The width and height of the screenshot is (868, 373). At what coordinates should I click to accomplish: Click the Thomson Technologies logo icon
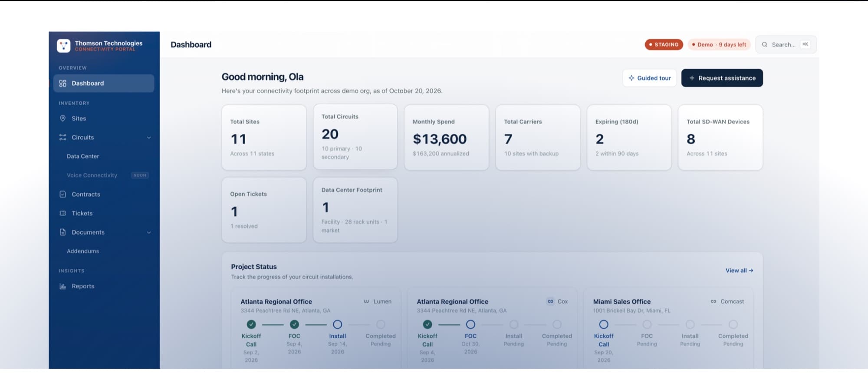click(63, 46)
